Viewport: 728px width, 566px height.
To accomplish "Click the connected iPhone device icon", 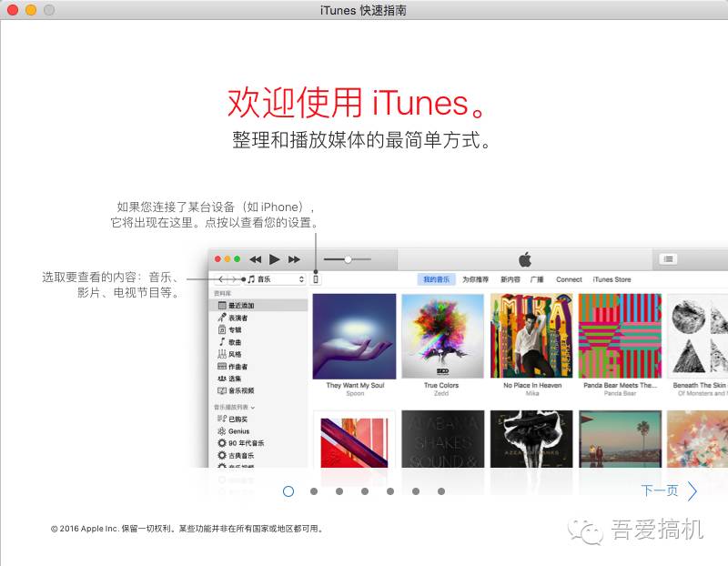I will click(x=316, y=279).
